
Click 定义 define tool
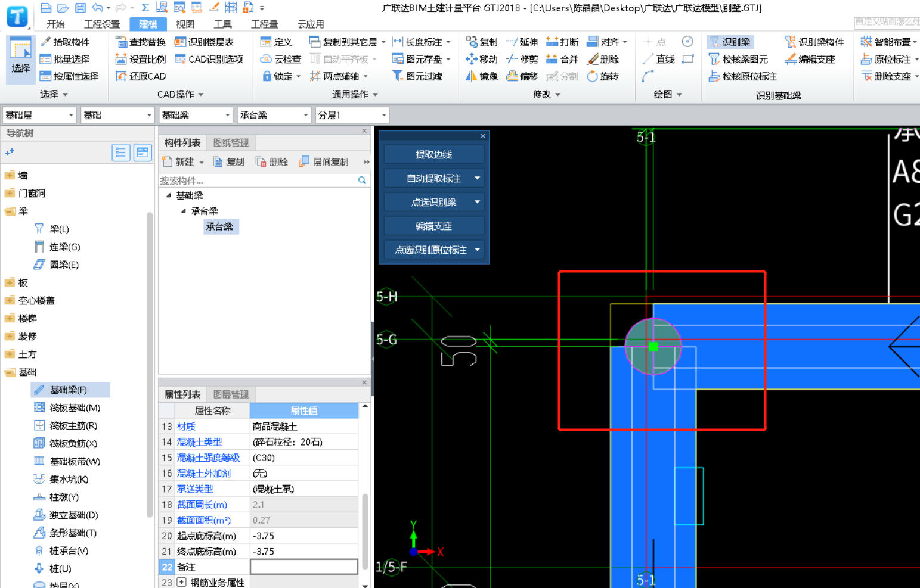[x=277, y=42]
